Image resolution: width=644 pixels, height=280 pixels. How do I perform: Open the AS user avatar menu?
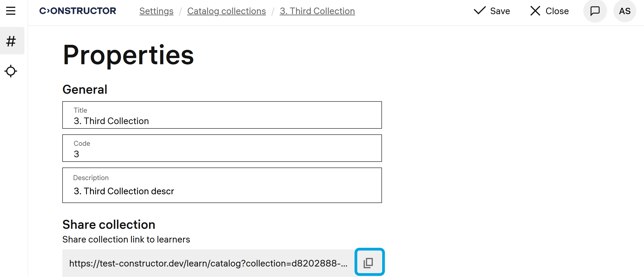tap(624, 11)
